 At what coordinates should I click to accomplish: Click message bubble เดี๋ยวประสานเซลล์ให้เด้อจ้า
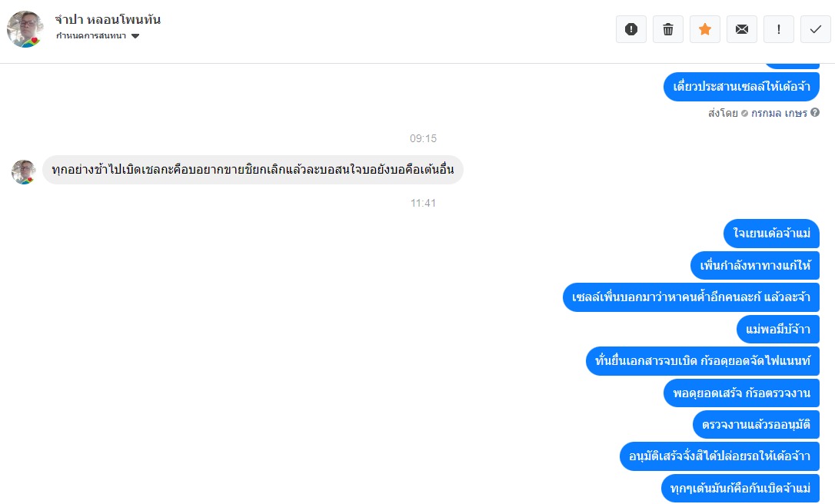[741, 87]
